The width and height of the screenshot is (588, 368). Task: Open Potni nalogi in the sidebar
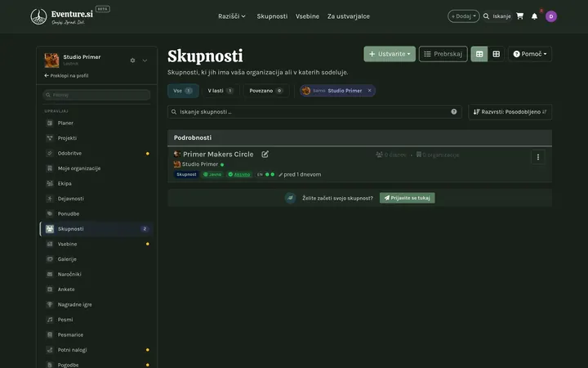(x=96, y=350)
